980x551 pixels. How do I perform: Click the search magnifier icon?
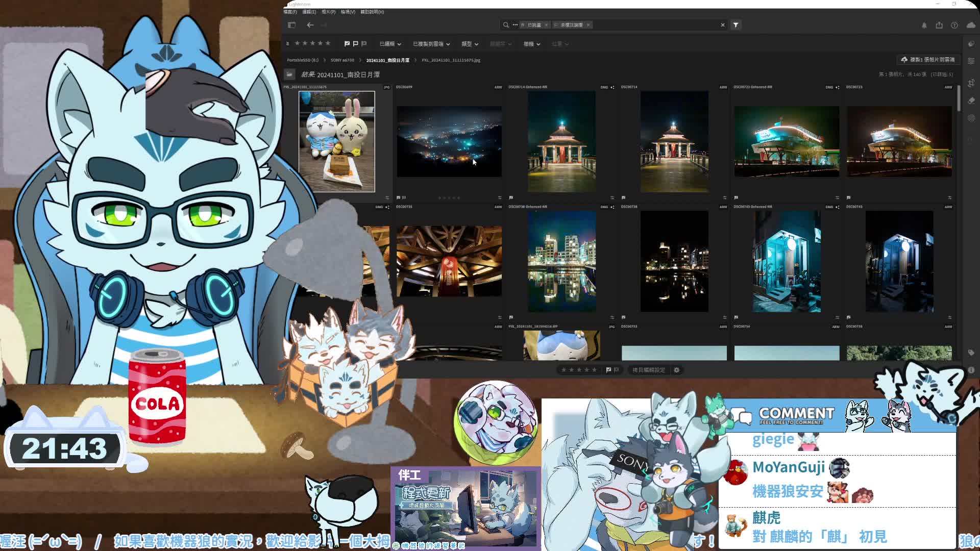506,25
